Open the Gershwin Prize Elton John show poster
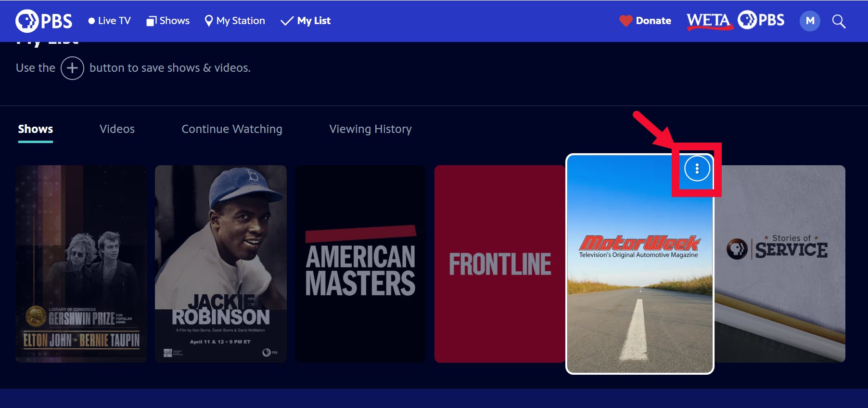868x408 pixels. coord(81,264)
